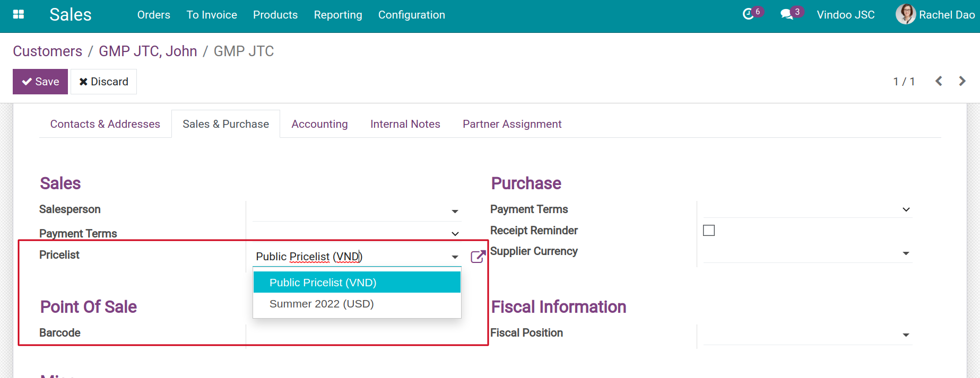Go to next record arrow
The width and height of the screenshot is (980, 378).
(x=962, y=81)
